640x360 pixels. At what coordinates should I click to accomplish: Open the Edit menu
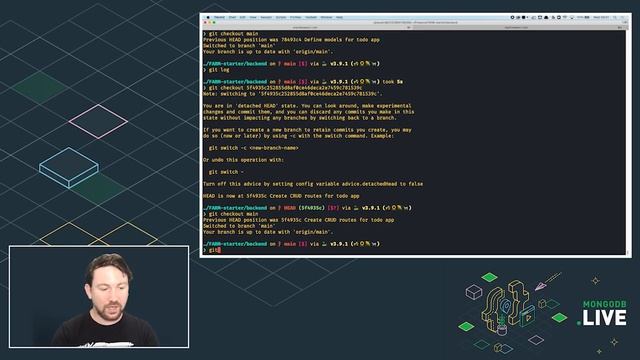(242, 18)
